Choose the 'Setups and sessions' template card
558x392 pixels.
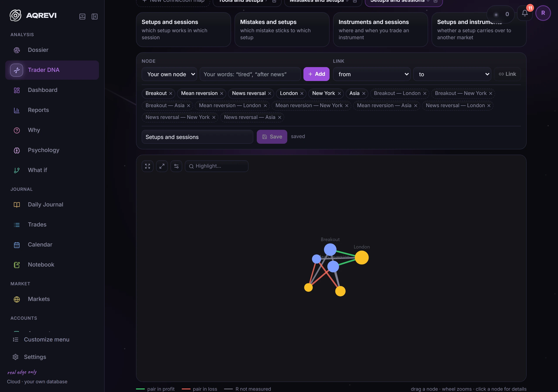click(184, 30)
